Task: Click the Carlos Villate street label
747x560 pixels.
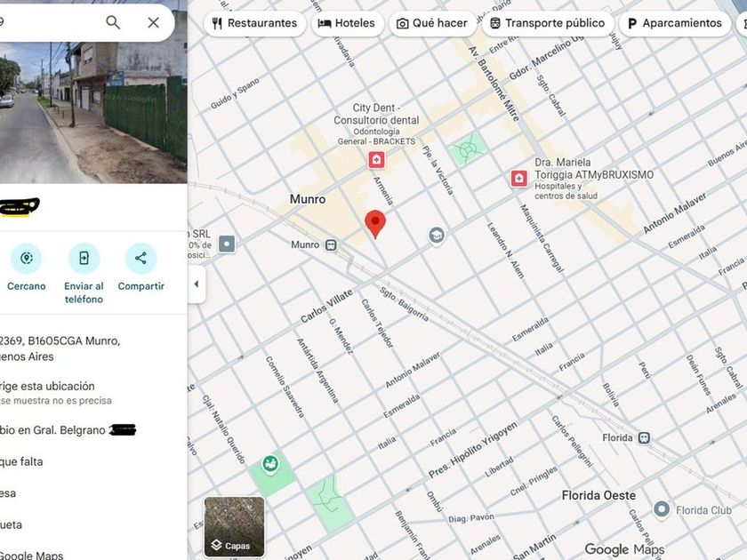Action: (327, 305)
